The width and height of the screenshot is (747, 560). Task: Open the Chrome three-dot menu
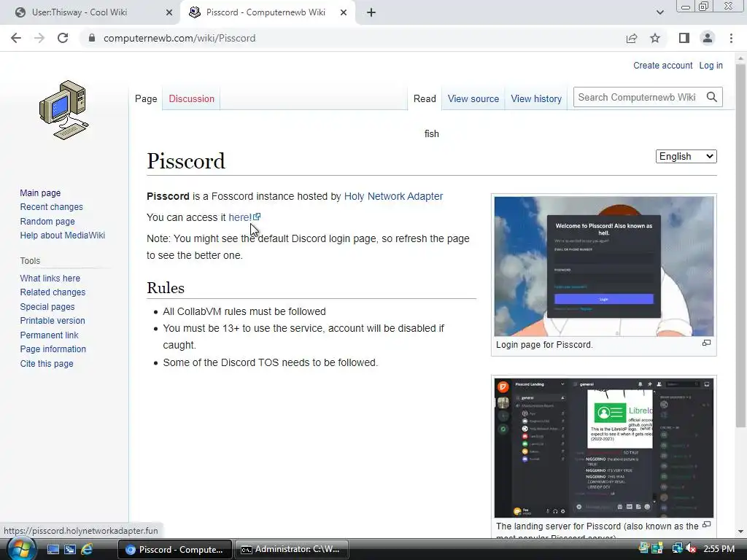[x=731, y=38]
